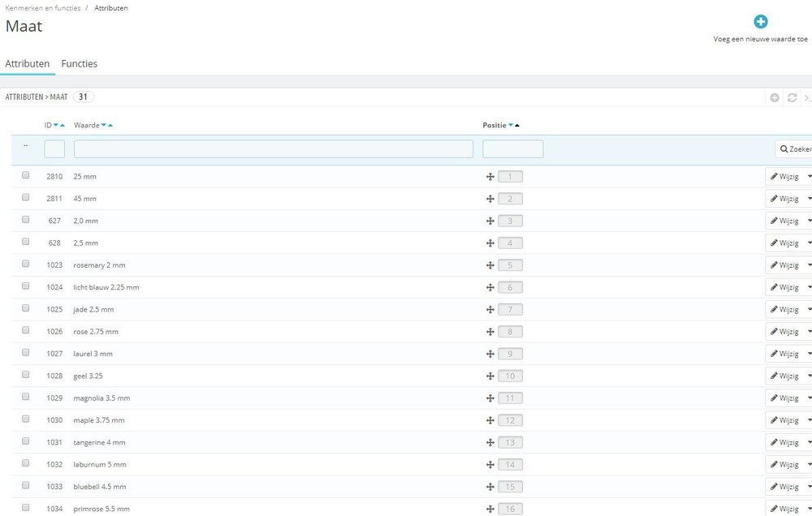Tick the checkbox for ID 2811
The width and height of the screenshot is (812, 516).
25,197
